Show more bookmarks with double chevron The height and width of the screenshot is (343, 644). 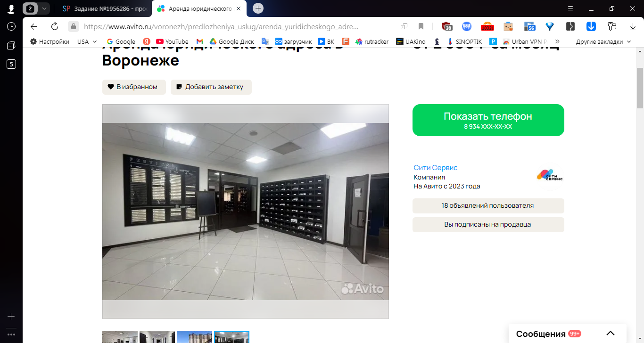pyautogui.click(x=557, y=41)
